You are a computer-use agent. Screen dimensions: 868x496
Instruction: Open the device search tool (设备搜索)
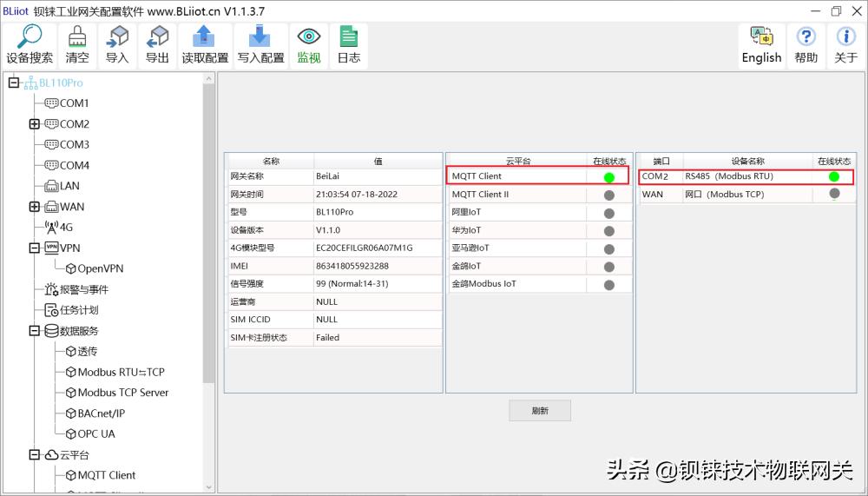[x=30, y=45]
